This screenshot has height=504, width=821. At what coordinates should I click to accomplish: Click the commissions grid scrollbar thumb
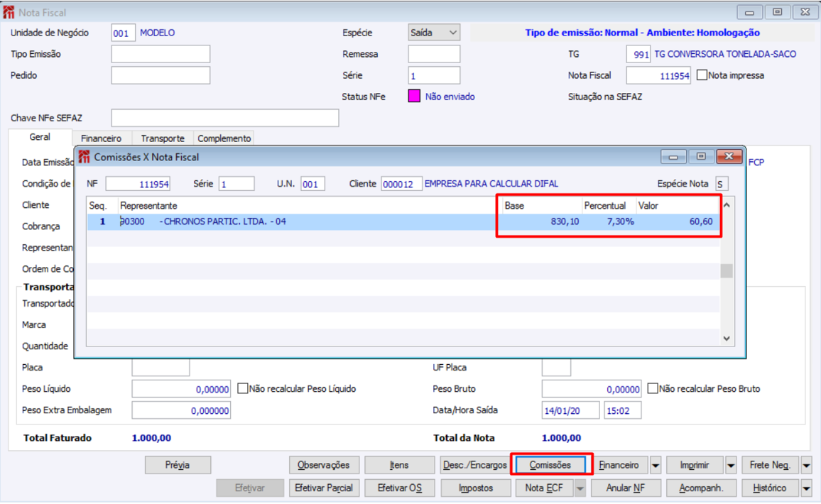[x=727, y=270]
